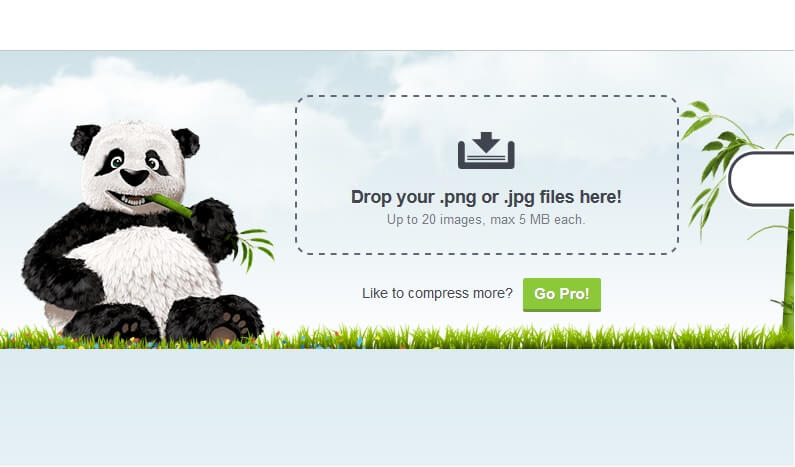Click the grass strip below the Go Pro button
Screen dimensions: 795x467
point(562,337)
